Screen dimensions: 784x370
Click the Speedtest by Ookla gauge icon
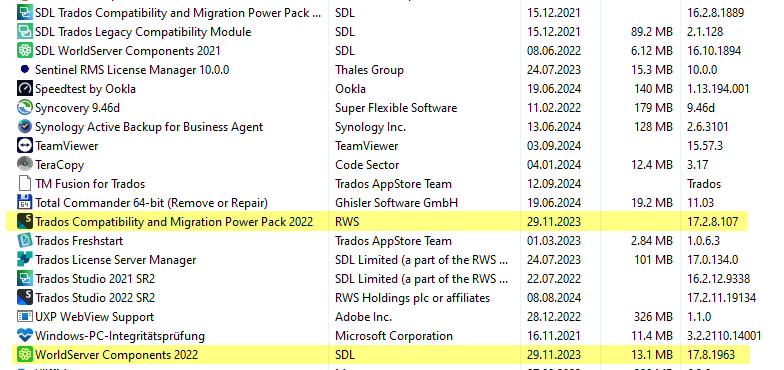pos(24,88)
